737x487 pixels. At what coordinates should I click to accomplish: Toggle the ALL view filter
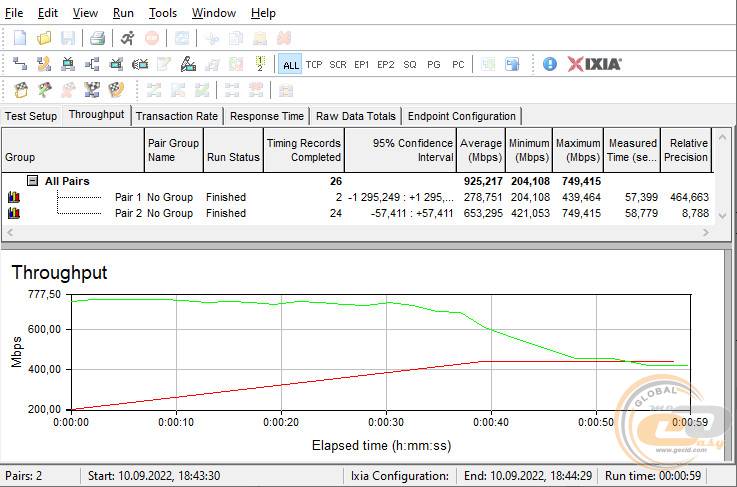coord(290,64)
